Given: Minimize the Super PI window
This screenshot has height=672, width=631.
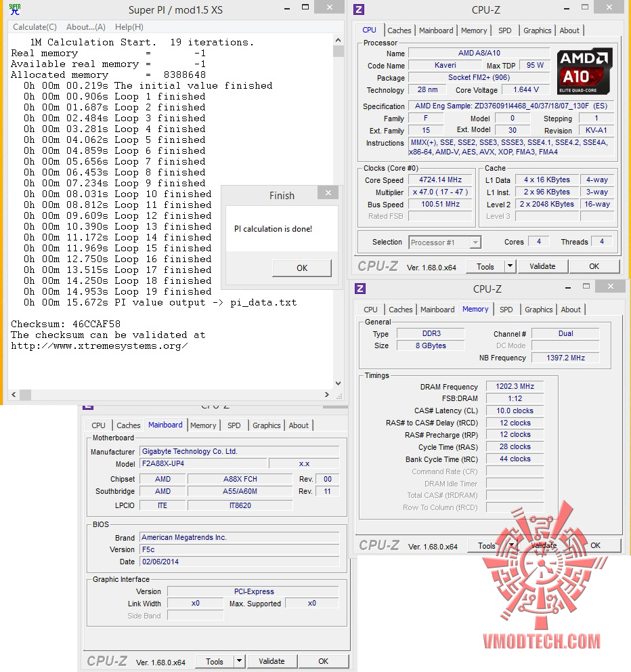Looking at the screenshot, I should pos(287,9).
